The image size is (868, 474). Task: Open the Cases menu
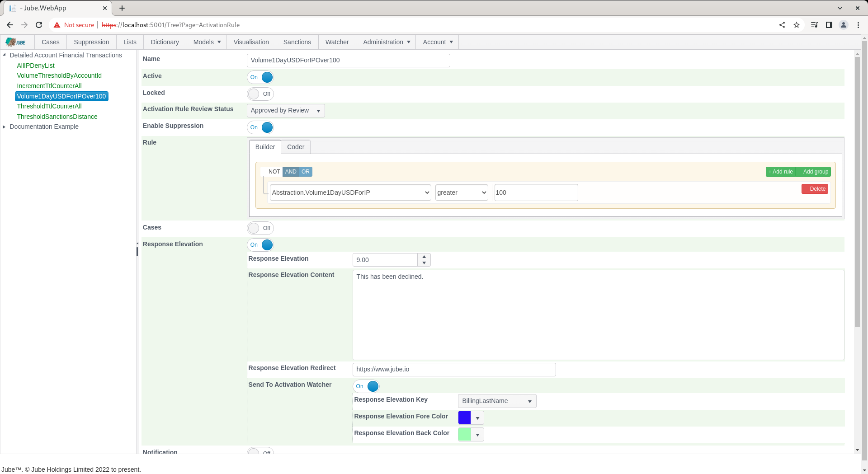coord(51,42)
